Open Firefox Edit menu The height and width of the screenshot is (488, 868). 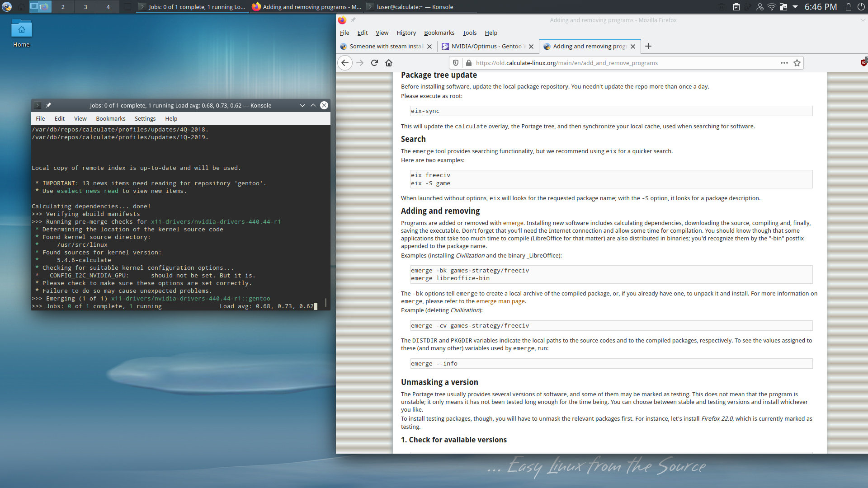pos(363,33)
